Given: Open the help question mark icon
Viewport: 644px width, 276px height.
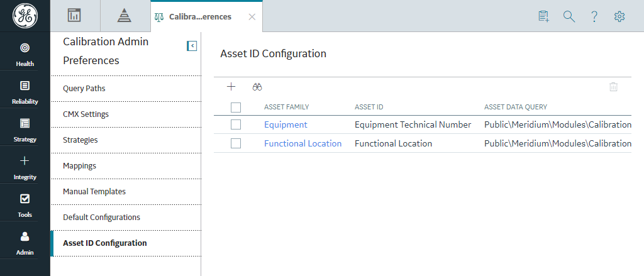Looking at the screenshot, I should [x=594, y=16].
